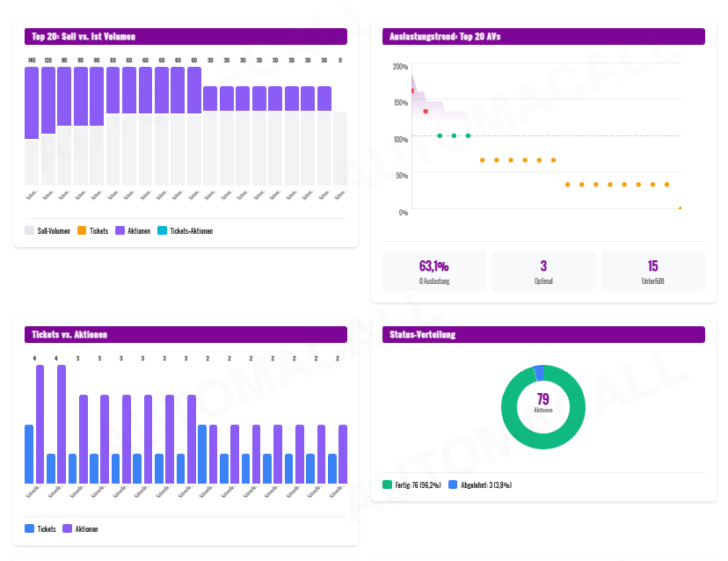Open the 63,1% Ø Auslastung card
Screen dimensions: 728x561
pos(433,271)
